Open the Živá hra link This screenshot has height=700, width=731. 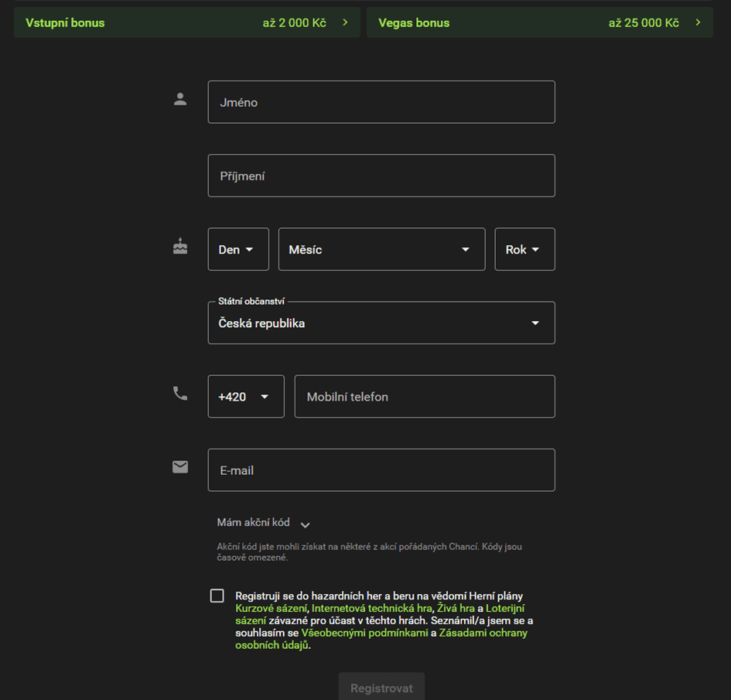(x=456, y=608)
